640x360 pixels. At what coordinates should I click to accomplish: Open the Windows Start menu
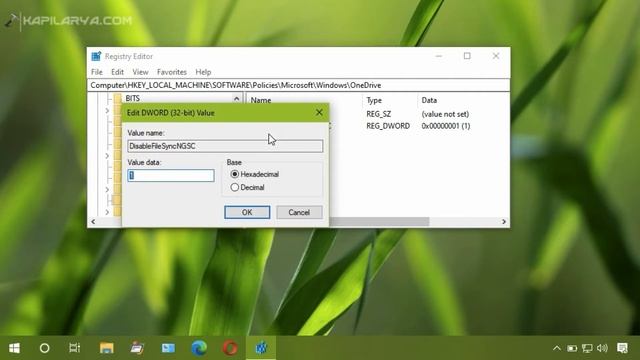pos(15,348)
